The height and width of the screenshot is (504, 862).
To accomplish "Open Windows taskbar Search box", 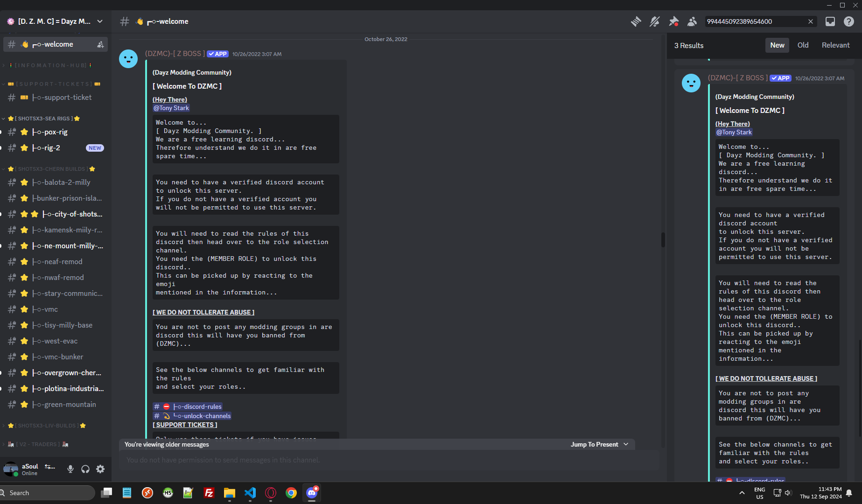I will [47, 493].
